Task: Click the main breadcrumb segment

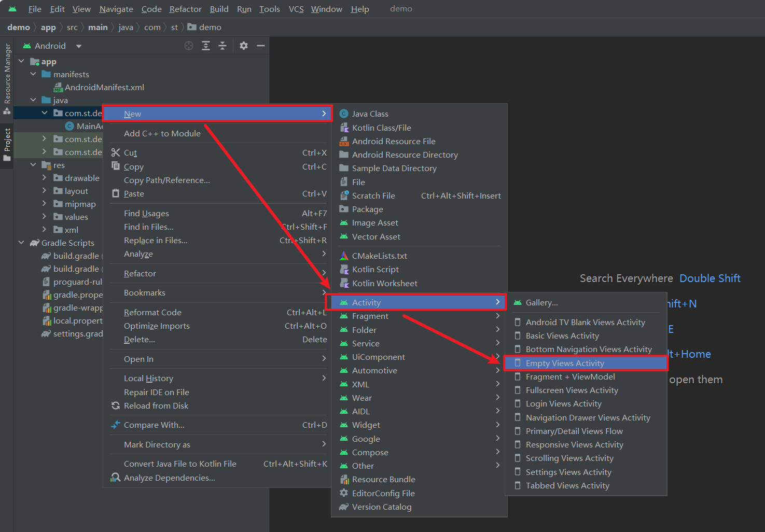Action: pos(98,27)
